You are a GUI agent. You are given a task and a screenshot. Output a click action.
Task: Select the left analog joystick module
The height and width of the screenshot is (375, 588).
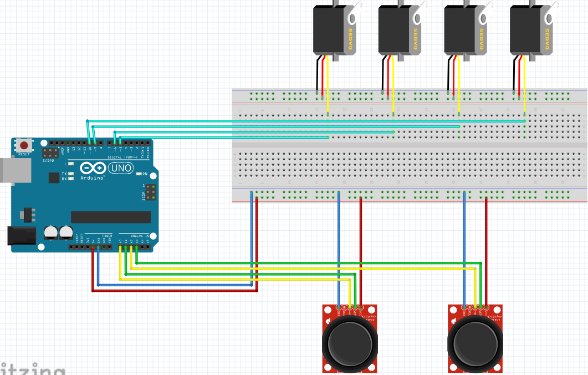point(350,338)
